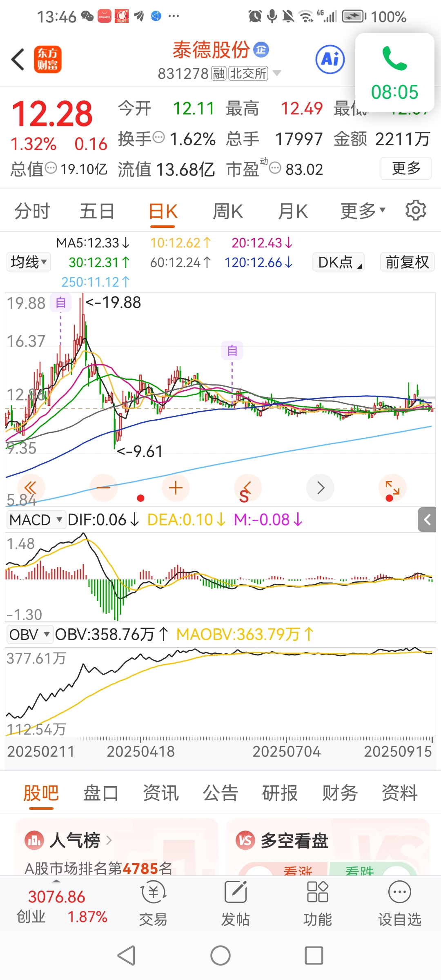
Task: Open 交易 trade icon
Action: pos(153,903)
